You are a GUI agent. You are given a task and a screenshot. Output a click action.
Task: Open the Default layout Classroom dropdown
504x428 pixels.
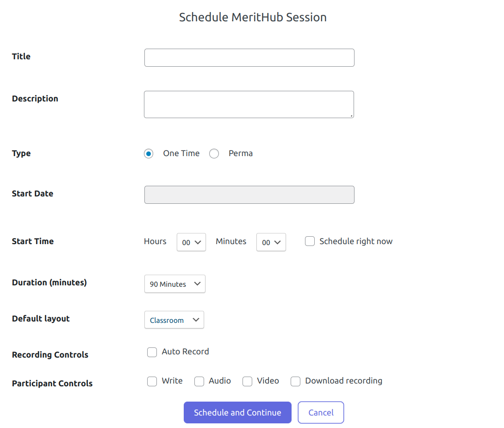click(174, 320)
